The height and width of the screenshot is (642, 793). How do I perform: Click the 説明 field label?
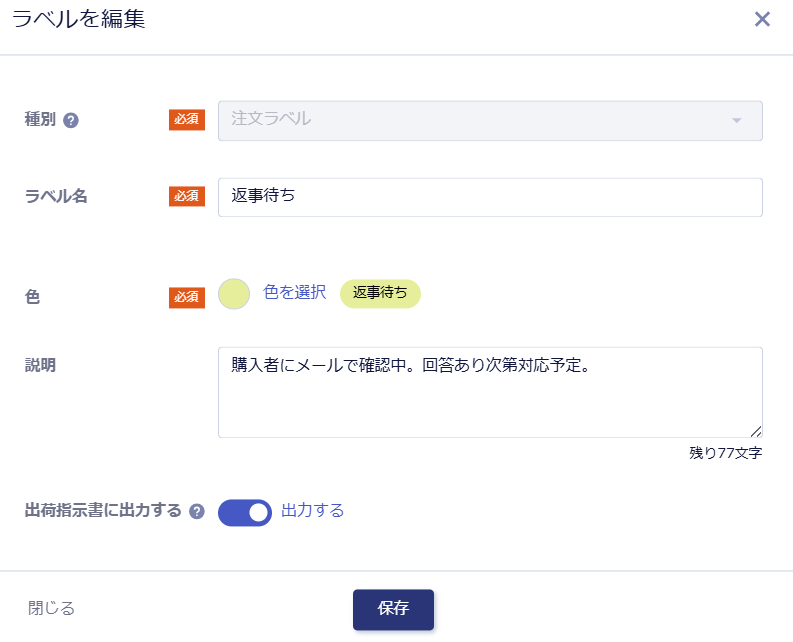tap(40, 365)
